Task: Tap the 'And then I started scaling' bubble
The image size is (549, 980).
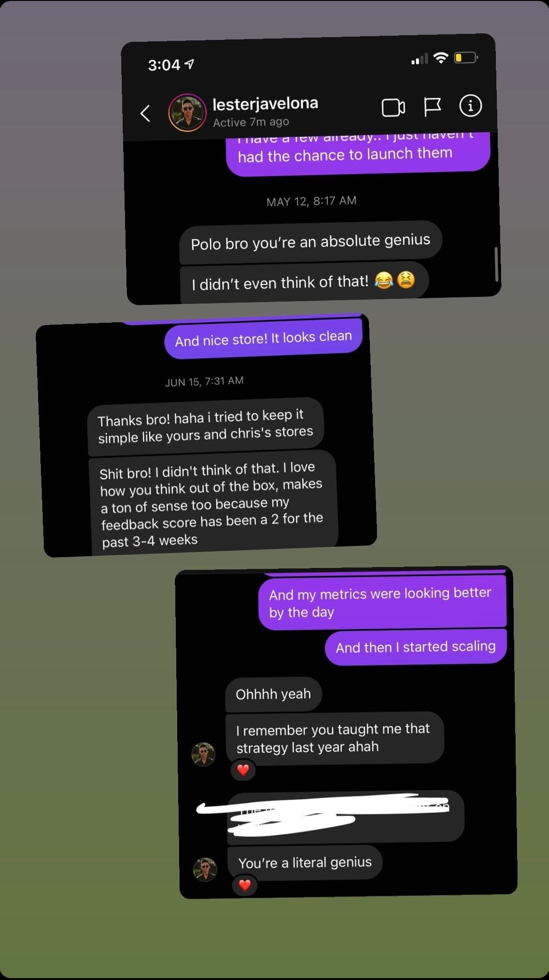Action: pos(416,647)
